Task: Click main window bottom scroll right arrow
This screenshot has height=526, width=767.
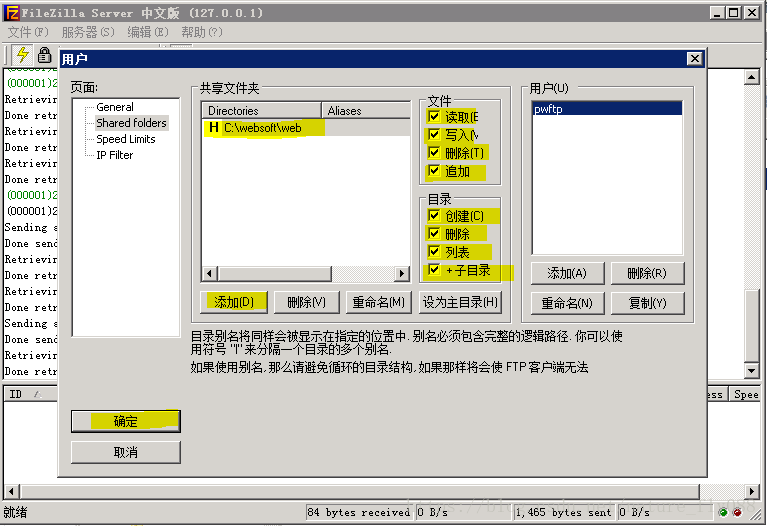Action: [752, 491]
